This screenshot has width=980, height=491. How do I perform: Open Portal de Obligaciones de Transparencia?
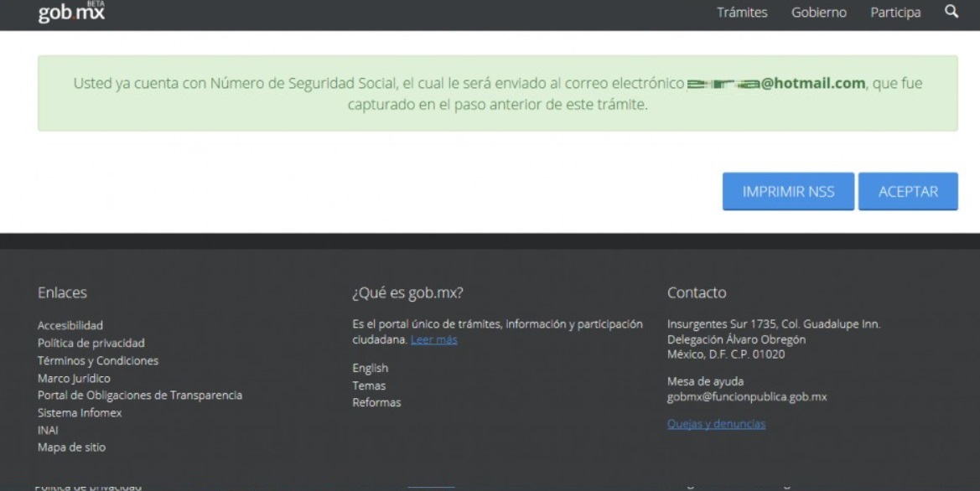(x=140, y=395)
